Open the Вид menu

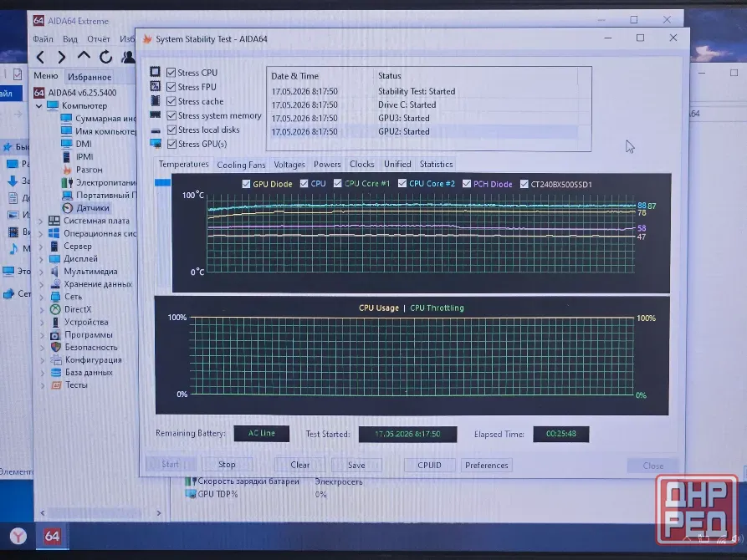70,39
